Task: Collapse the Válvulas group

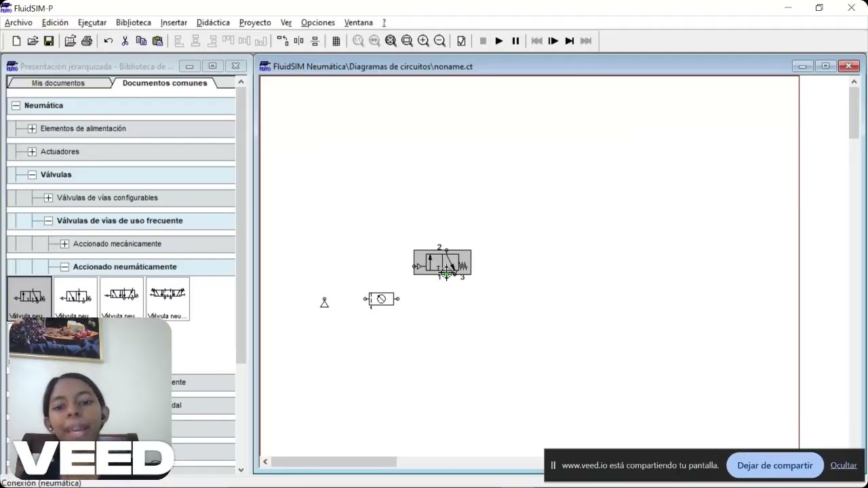Action: [32, 175]
